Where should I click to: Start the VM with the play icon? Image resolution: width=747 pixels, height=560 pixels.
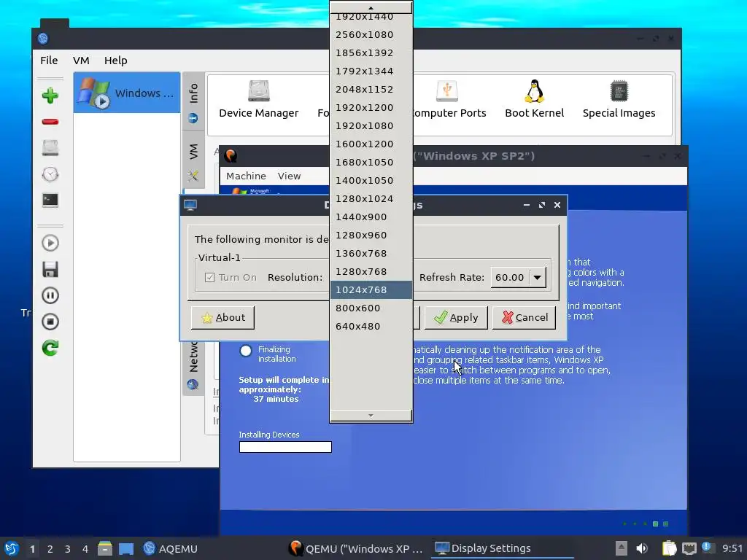pos(50,243)
